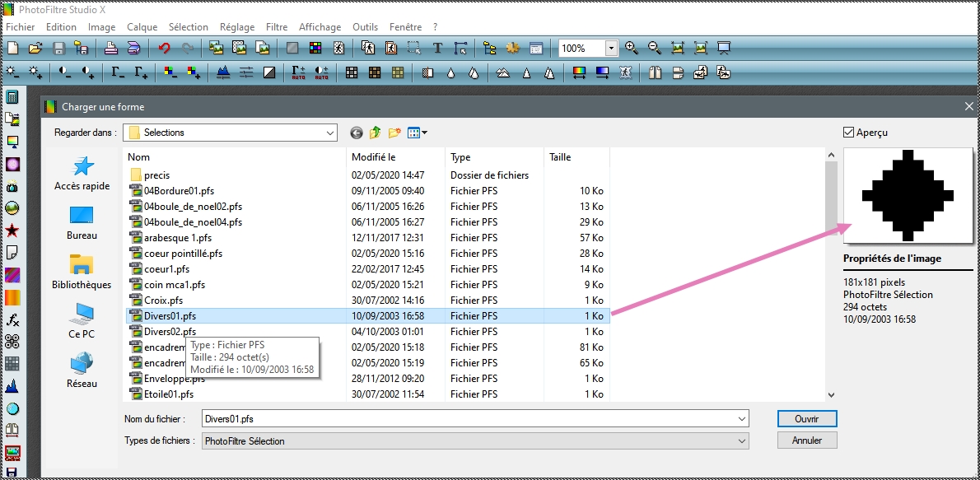
Task: Go to Réseau location
Action: pos(82,370)
